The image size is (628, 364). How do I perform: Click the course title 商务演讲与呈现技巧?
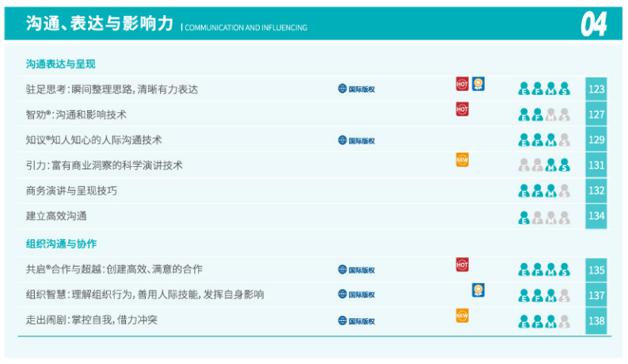[x=71, y=191]
